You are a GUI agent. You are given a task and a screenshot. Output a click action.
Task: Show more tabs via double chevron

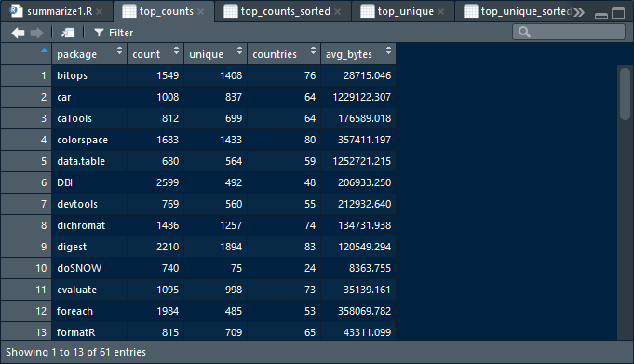click(579, 12)
